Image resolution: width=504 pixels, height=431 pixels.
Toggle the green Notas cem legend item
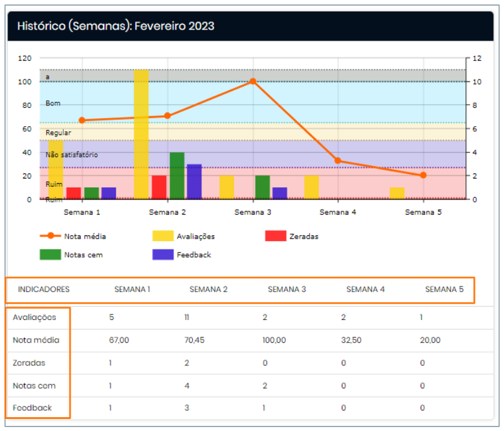50,255
